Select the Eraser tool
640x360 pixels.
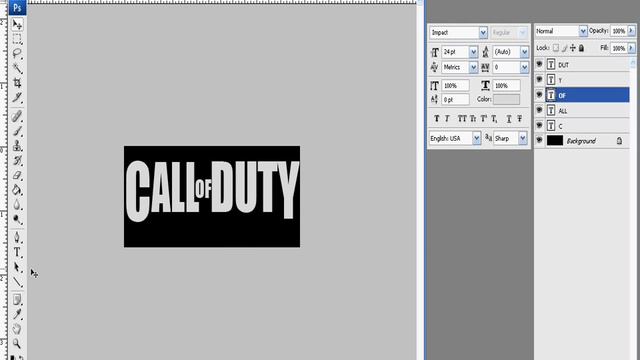(x=17, y=175)
